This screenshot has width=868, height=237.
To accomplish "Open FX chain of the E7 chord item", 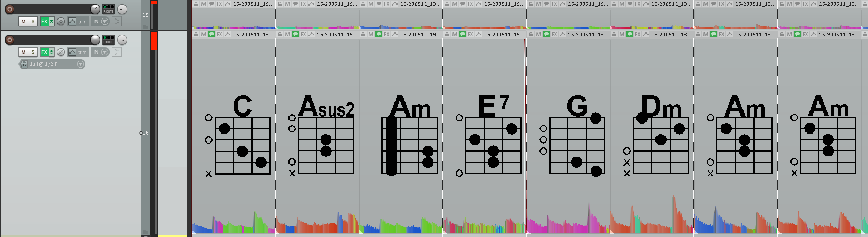I will 470,34.
